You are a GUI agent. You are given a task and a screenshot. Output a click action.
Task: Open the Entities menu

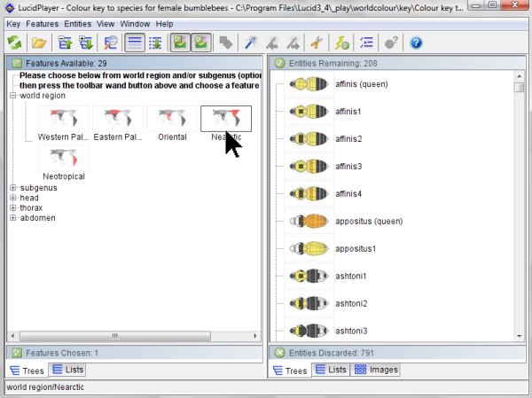pyautogui.click(x=78, y=24)
